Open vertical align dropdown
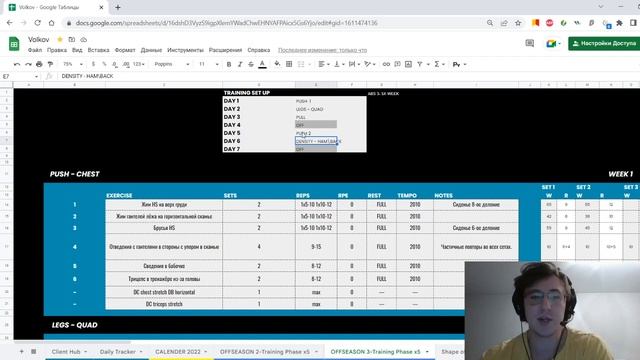 coord(339,64)
